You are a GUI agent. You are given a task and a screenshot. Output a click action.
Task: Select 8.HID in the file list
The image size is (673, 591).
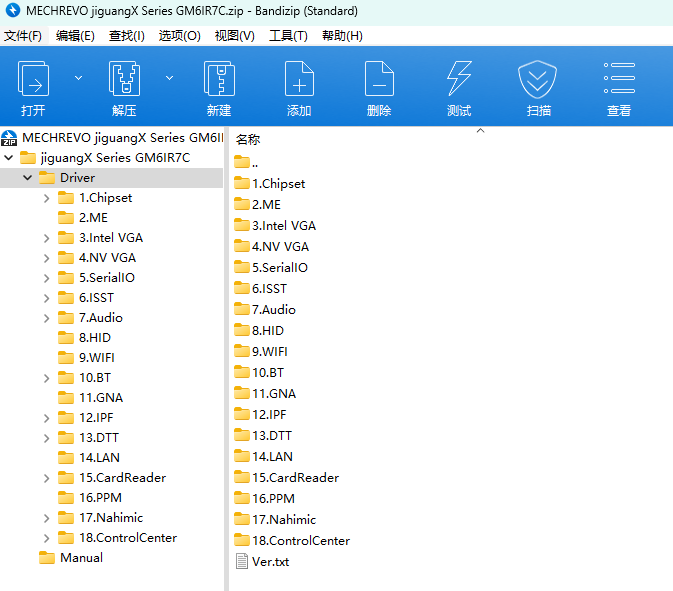(259, 331)
